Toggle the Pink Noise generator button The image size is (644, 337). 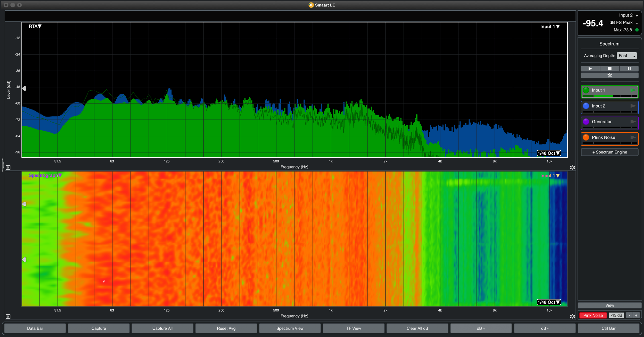pos(593,315)
